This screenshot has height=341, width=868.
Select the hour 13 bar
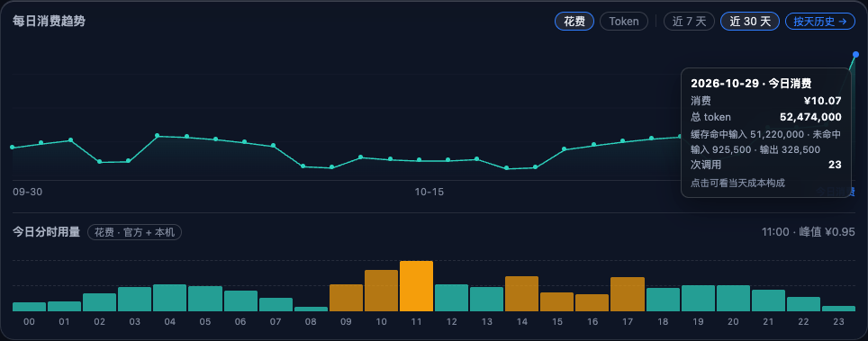pyautogui.click(x=486, y=299)
